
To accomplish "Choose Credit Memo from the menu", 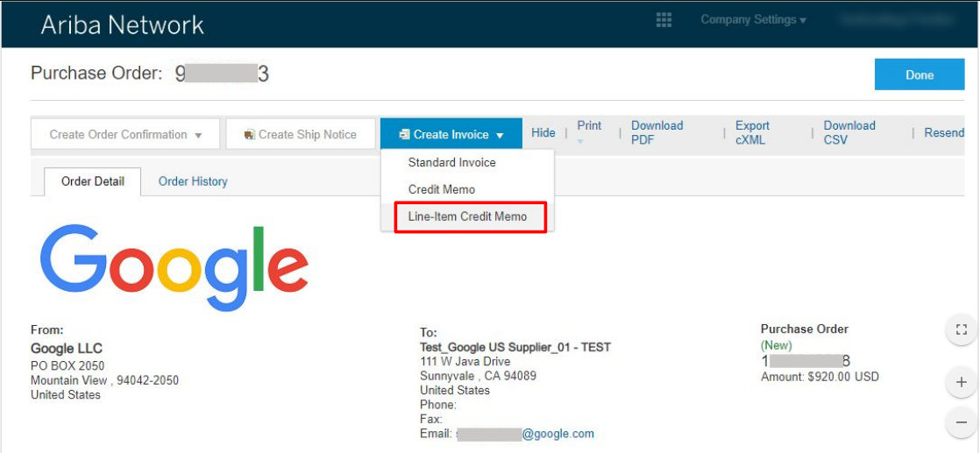I will 442,189.
